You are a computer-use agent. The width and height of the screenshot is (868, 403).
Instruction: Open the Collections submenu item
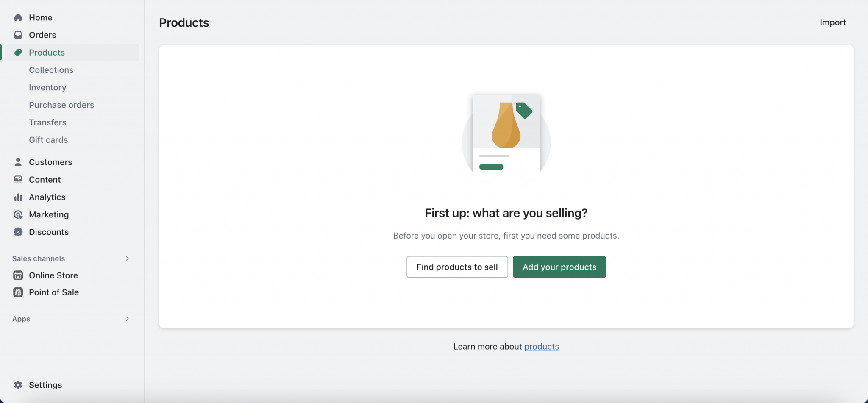point(51,70)
